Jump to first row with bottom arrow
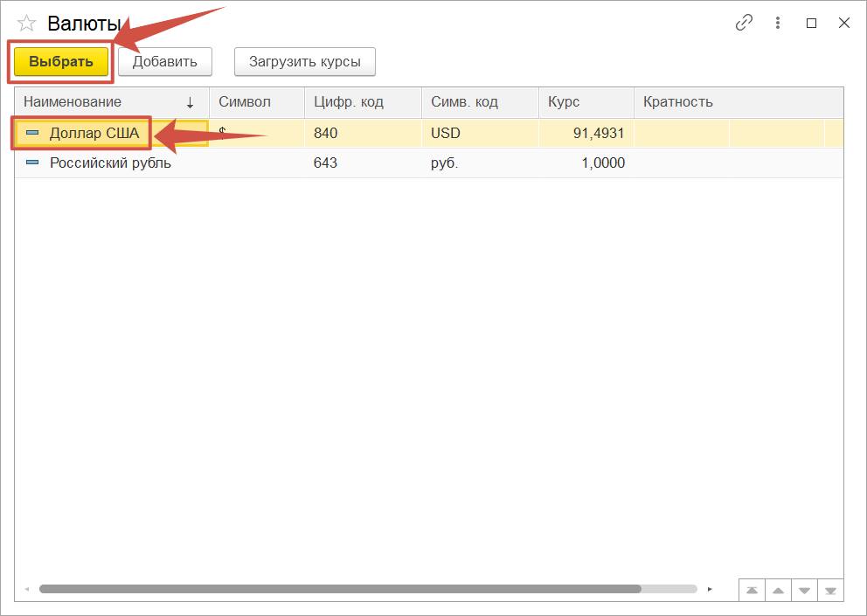Image resolution: width=867 pixels, height=616 pixels. pos(751,590)
